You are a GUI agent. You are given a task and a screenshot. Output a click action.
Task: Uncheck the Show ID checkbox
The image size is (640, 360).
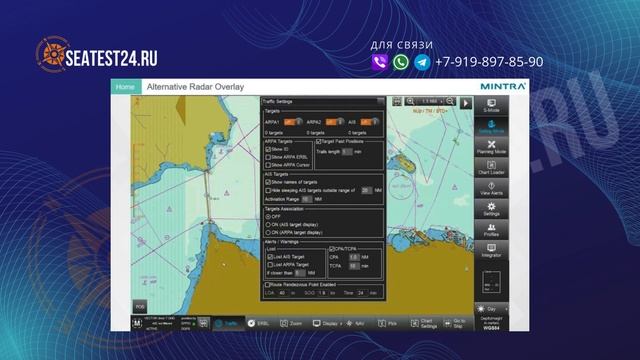point(268,149)
